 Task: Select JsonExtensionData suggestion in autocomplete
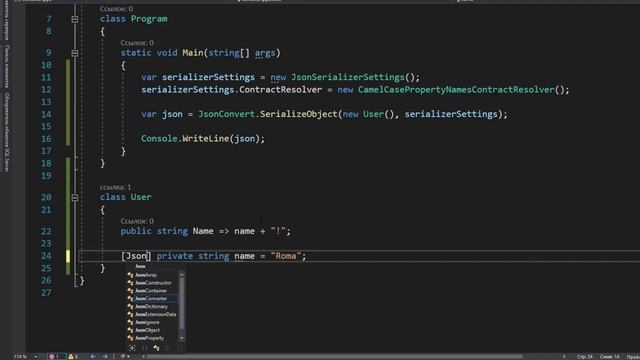[156, 314]
